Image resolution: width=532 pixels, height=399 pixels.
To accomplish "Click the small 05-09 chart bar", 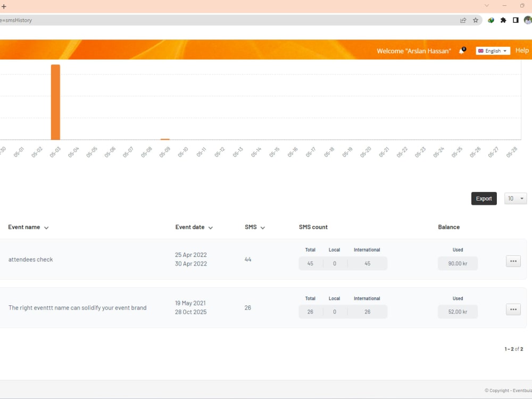I will (x=165, y=139).
